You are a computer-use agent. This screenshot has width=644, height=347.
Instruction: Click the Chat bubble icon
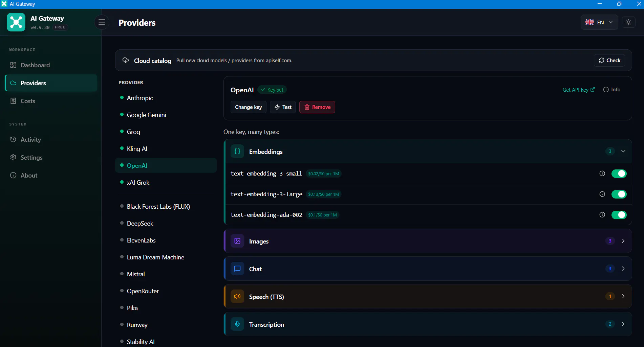[237, 269]
